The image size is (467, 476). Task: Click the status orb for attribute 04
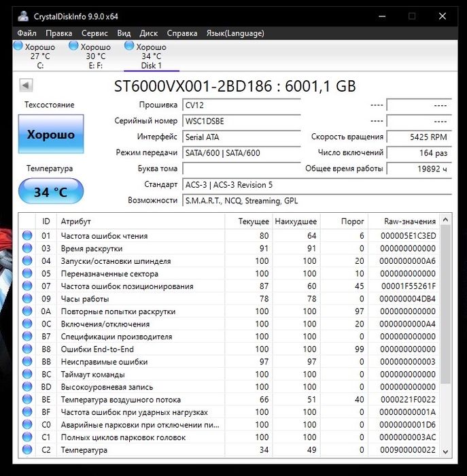coord(27,260)
